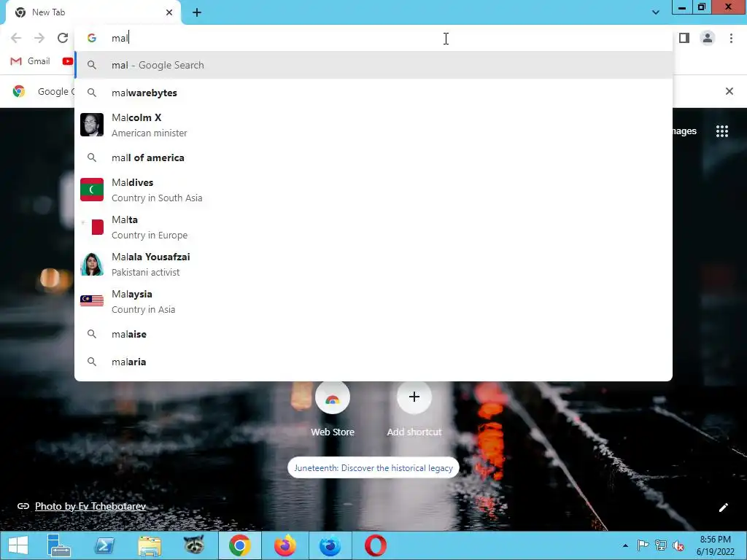Dismiss the Google Chrome info bar

[x=729, y=91]
